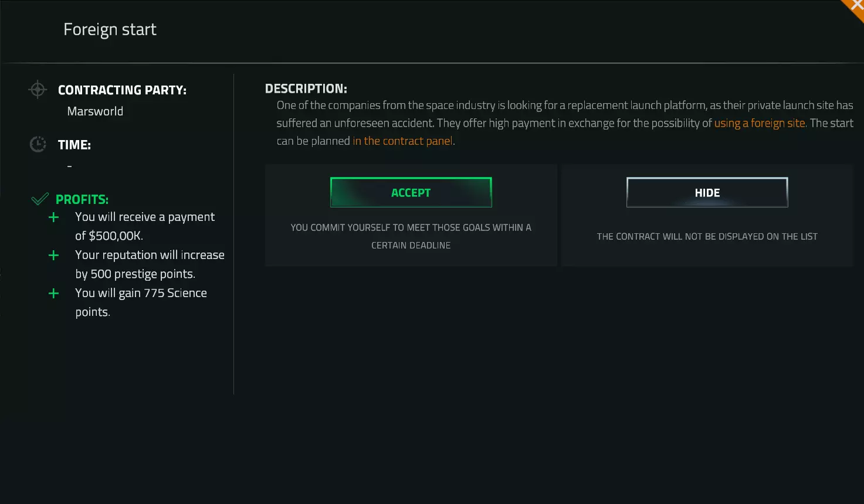Screen dimensions: 864x504
Task: Click the DESCRIPTION heading
Action: click(x=306, y=88)
